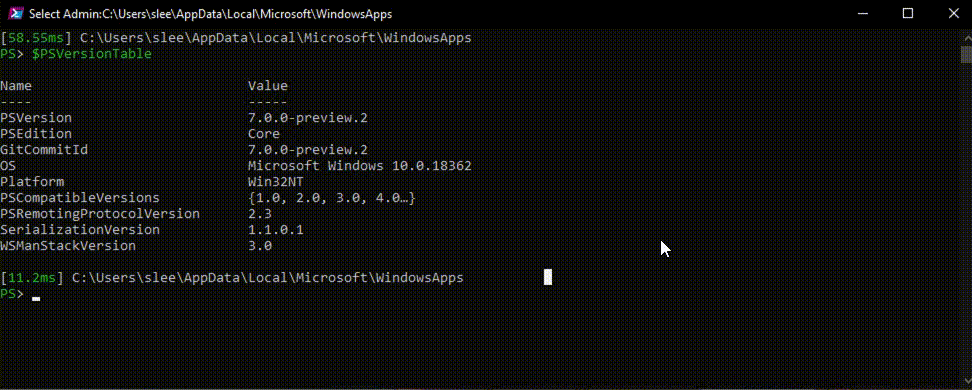
Task: Click the Microsoft Windows 10.0.18362 text
Action: [360, 166]
